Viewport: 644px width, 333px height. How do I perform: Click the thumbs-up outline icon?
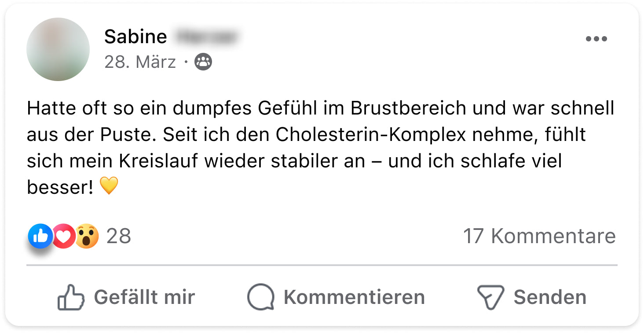pos(71,297)
